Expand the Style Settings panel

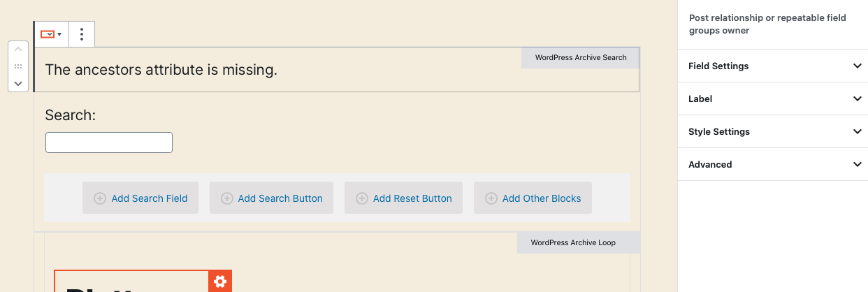773,131
